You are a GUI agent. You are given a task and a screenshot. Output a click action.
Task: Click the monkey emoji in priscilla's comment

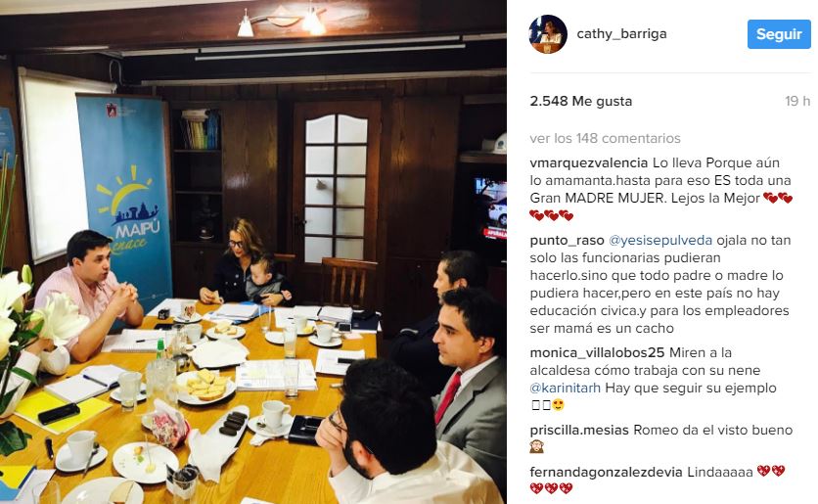click(537, 447)
